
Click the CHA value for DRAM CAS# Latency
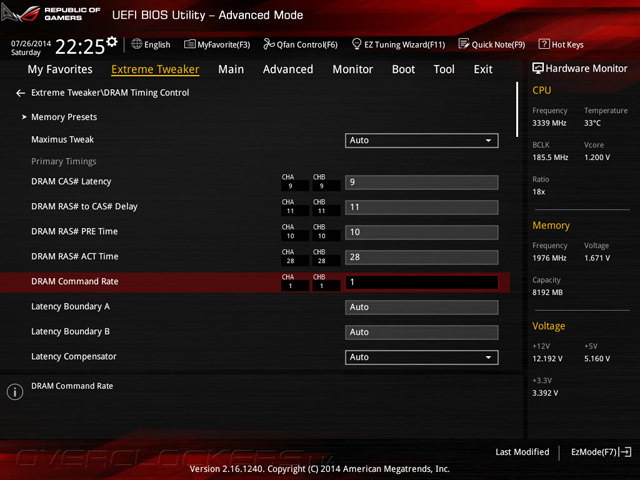click(x=295, y=186)
